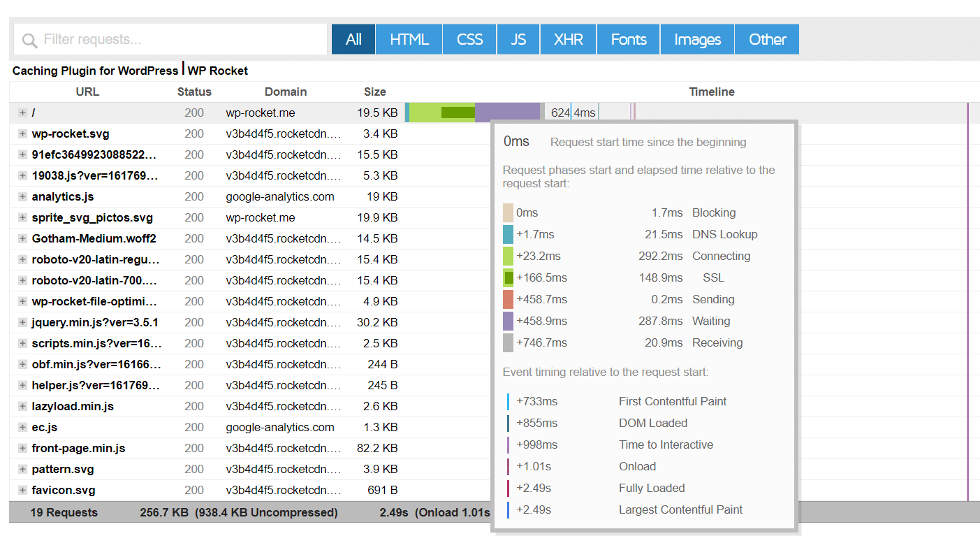This screenshot has height=550, width=980.
Task: Show only Images requests
Action: click(x=696, y=40)
